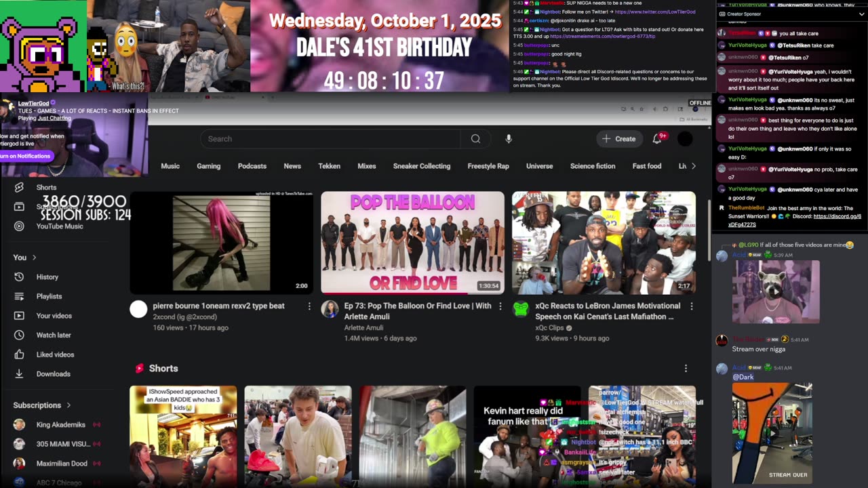Open options for Pop The Balloon video
Image resolution: width=868 pixels, height=488 pixels.
pyautogui.click(x=500, y=306)
